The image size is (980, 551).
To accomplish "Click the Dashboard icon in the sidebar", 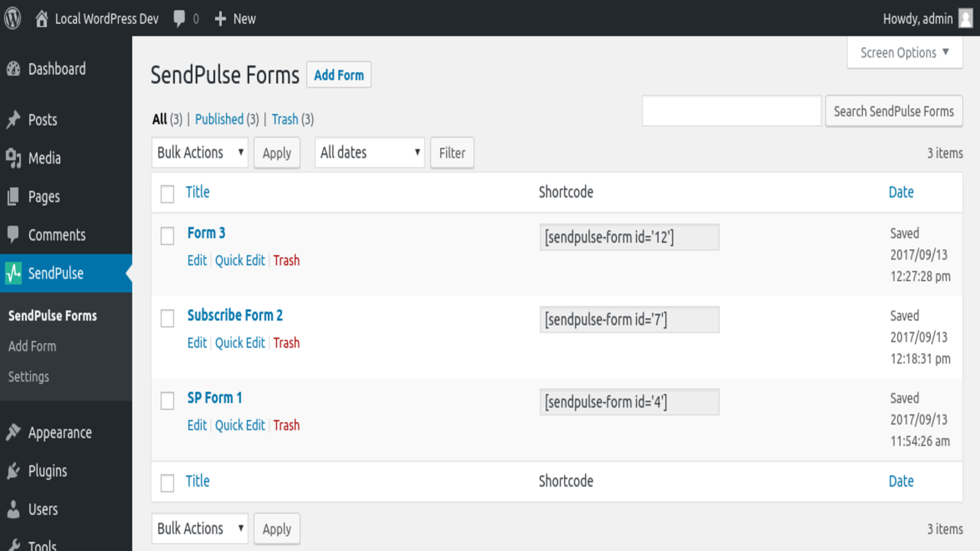I will [x=13, y=69].
